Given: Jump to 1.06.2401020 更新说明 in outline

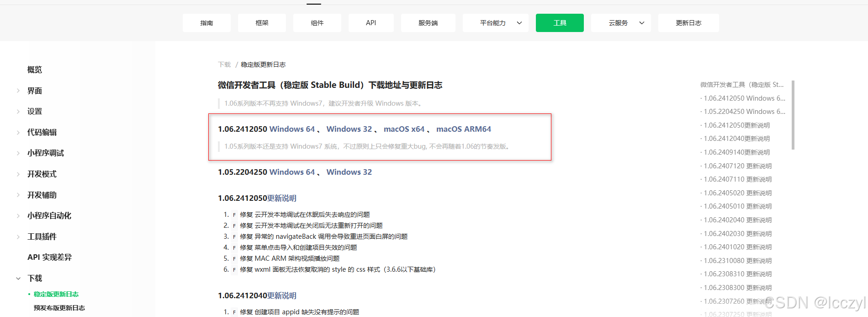Looking at the screenshot, I should pyautogui.click(x=738, y=247).
